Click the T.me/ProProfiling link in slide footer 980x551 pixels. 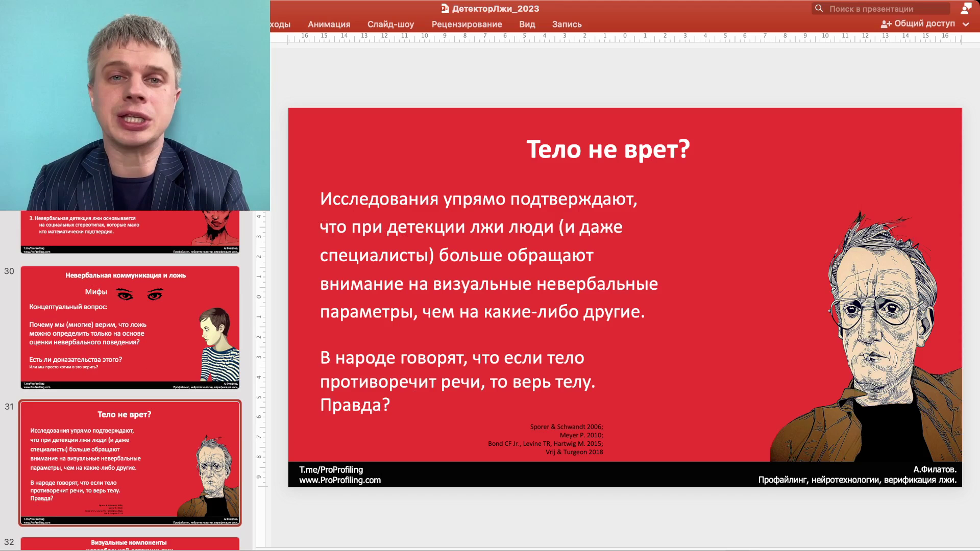point(331,469)
